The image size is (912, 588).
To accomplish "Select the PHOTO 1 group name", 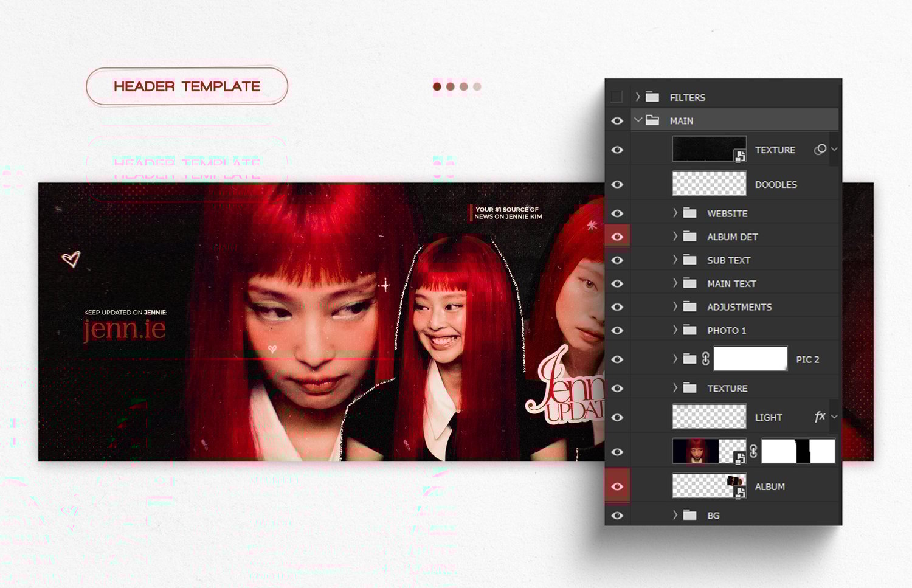I will click(727, 330).
